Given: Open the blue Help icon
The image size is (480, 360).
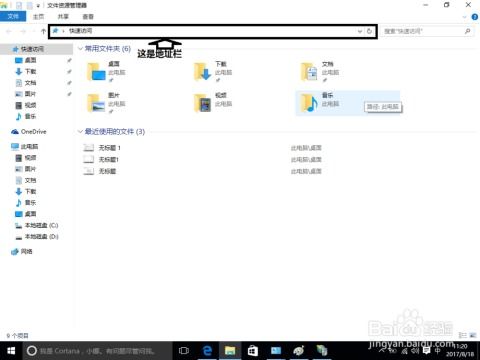Looking at the screenshot, I should (475, 17).
